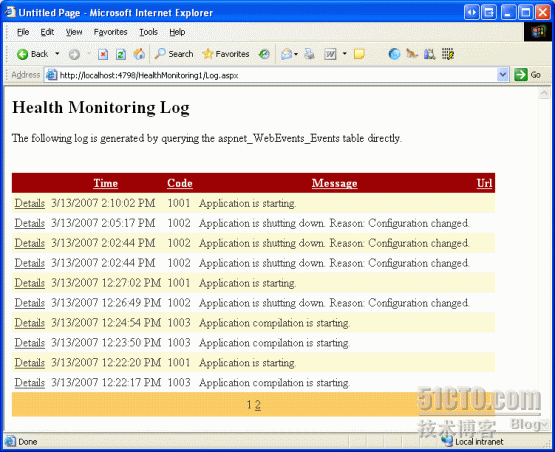The image size is (555, 452).
Task: Click the green Go button
Action: (527, 75)
